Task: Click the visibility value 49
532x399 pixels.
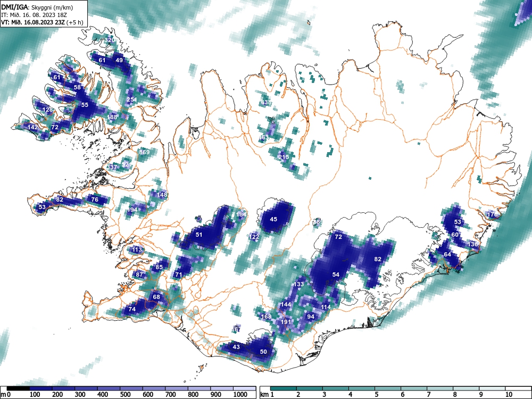Action: click(x=119, y=61)
